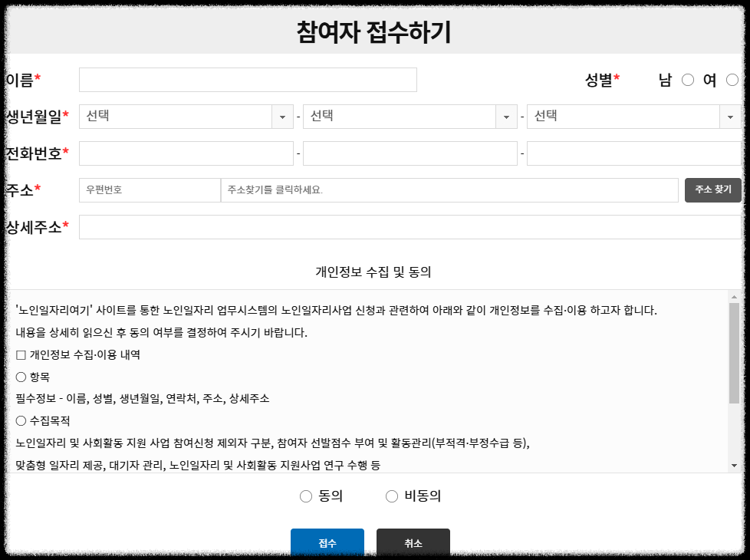This screenshot has height=560, width=750.
Task: Submit the form with the 접수 button
Action: [x=327, y=542]
